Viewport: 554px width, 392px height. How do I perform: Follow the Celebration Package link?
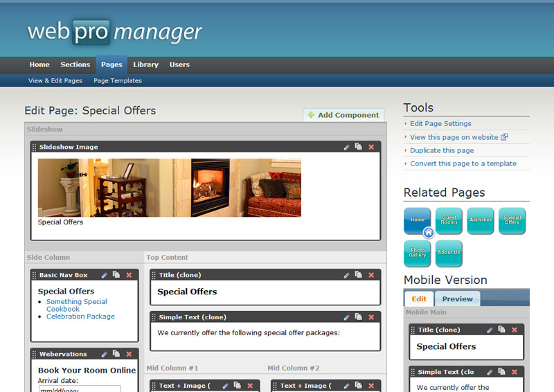pos(80,317)
